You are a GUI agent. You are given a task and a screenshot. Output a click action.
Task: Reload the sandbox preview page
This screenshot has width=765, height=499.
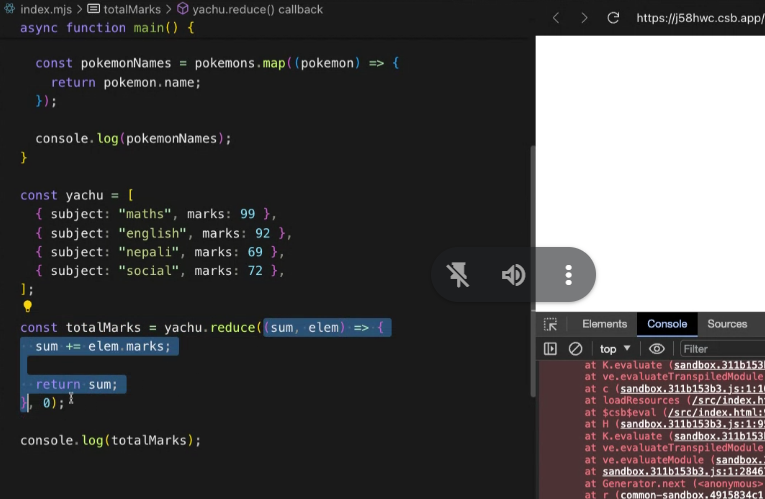coord(613,18)
